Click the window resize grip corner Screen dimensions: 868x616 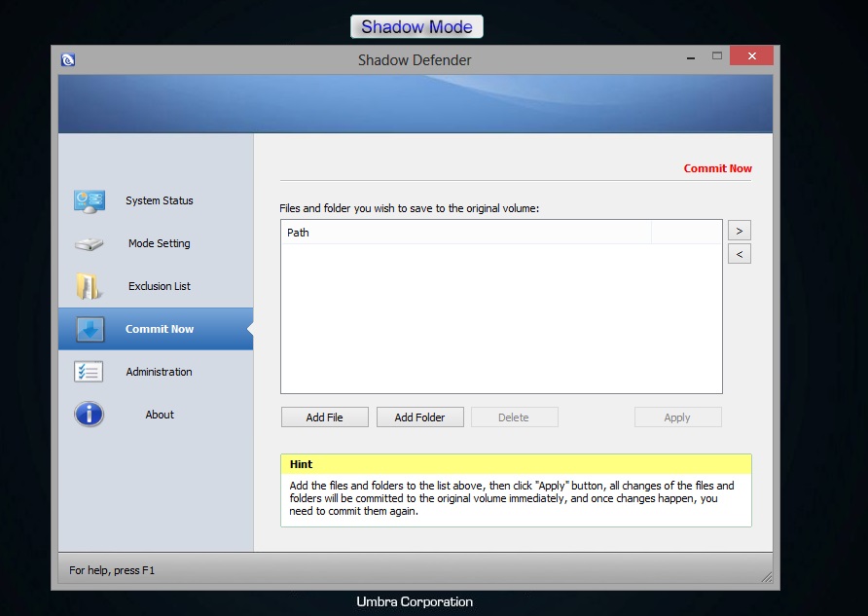tap(767, 577)
